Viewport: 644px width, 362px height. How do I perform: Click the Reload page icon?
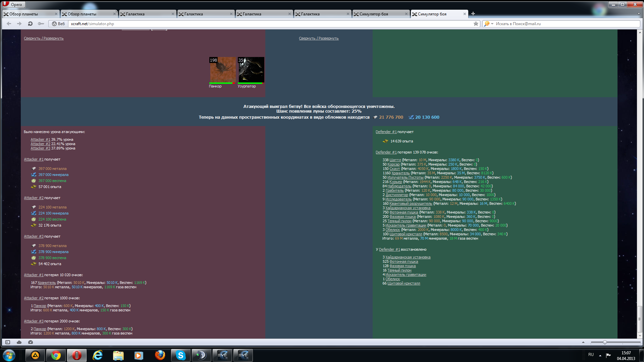[x=30, y=24]
